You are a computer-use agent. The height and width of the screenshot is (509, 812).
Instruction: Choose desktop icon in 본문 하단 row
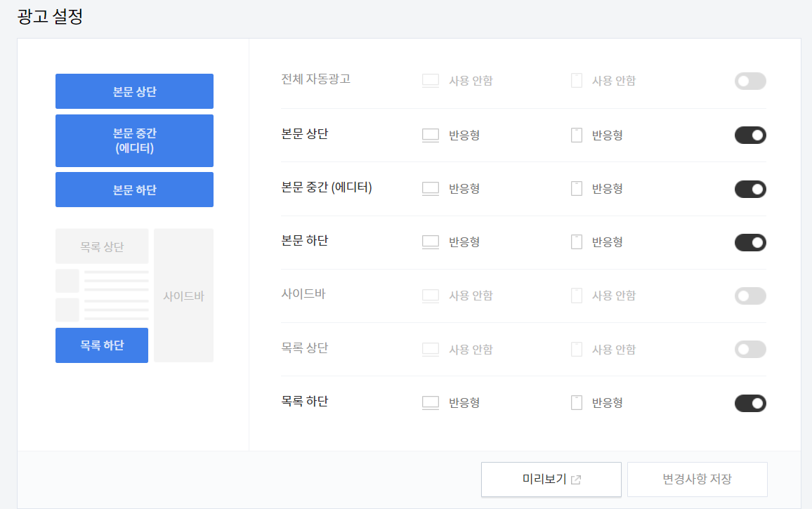(431, 242)
